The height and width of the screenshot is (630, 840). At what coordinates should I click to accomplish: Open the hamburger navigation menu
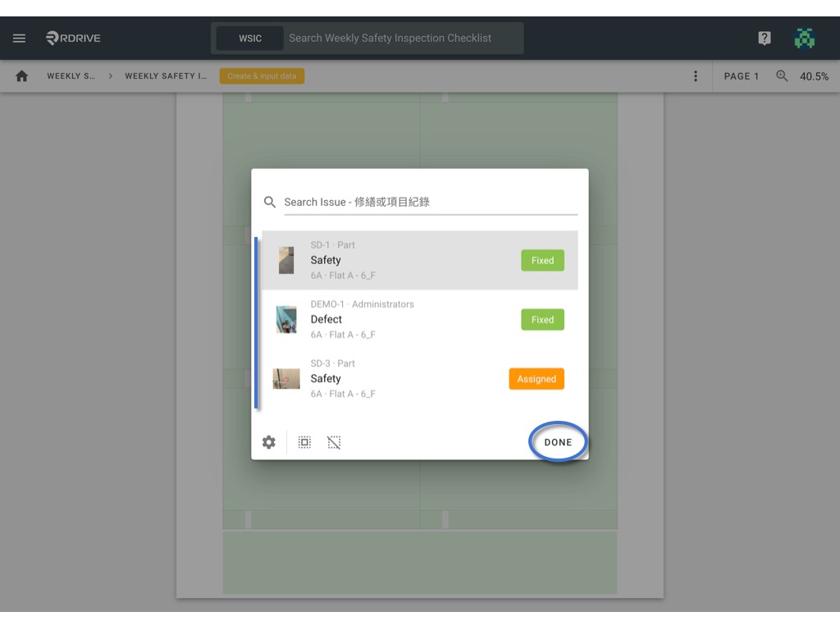20,38
